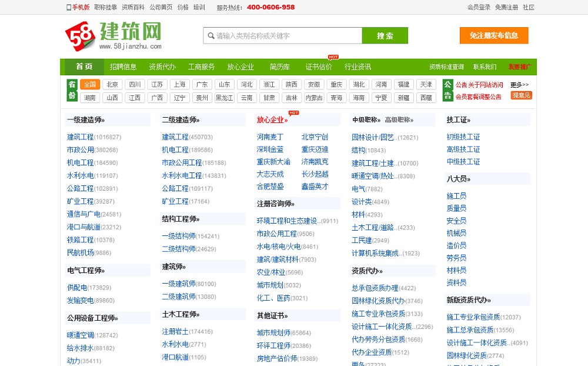Screen dimensions: 588x366
Task: Select the 黑龙江 province filter
Action: click(224, 98)
